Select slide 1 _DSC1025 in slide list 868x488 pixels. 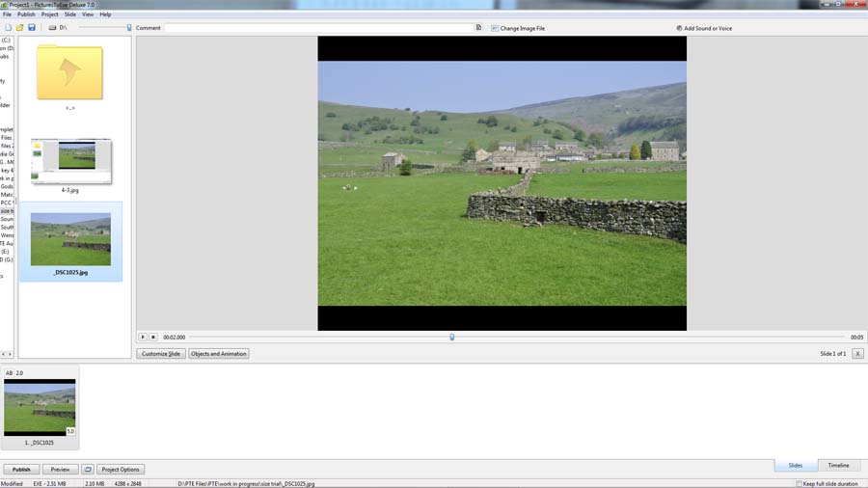click(x=40, y=407)
